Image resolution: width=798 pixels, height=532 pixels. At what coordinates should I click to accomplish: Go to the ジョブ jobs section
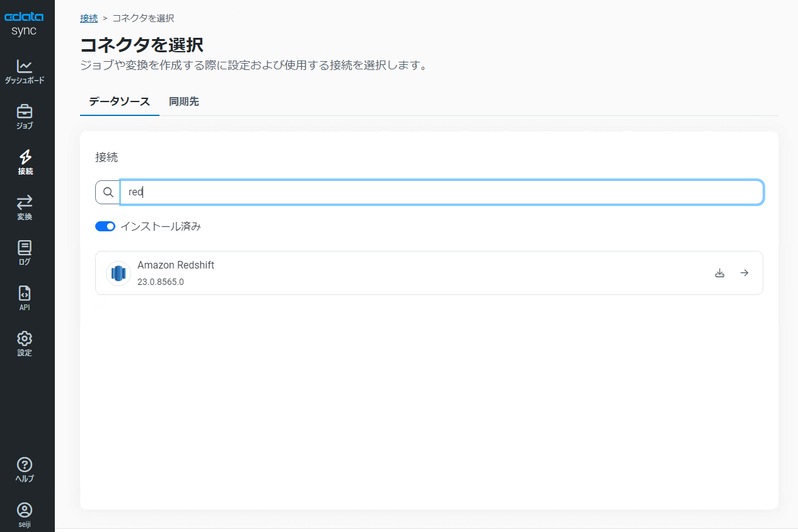[25, 117]
